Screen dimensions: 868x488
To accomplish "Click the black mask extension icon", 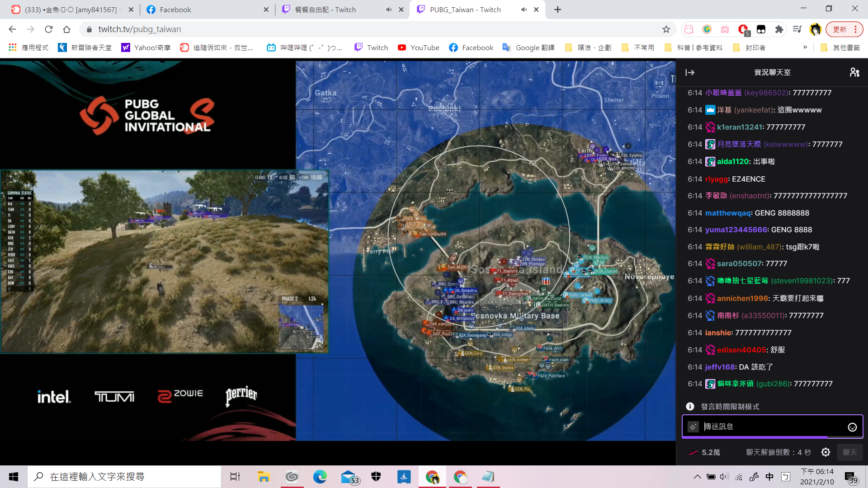I will 761,29.
